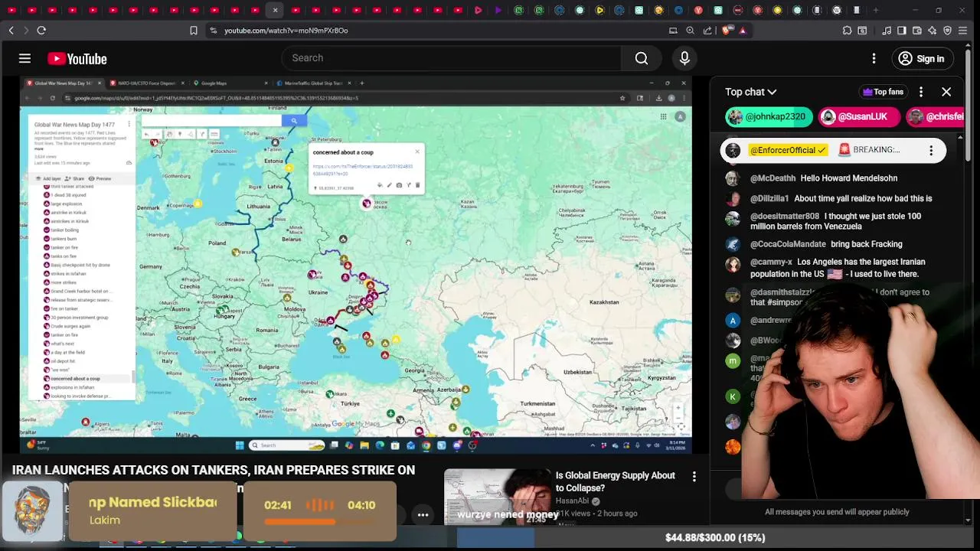Sign in to YouTube
The width and height of the screenshot is (980, 551).
tap(922, 58)
